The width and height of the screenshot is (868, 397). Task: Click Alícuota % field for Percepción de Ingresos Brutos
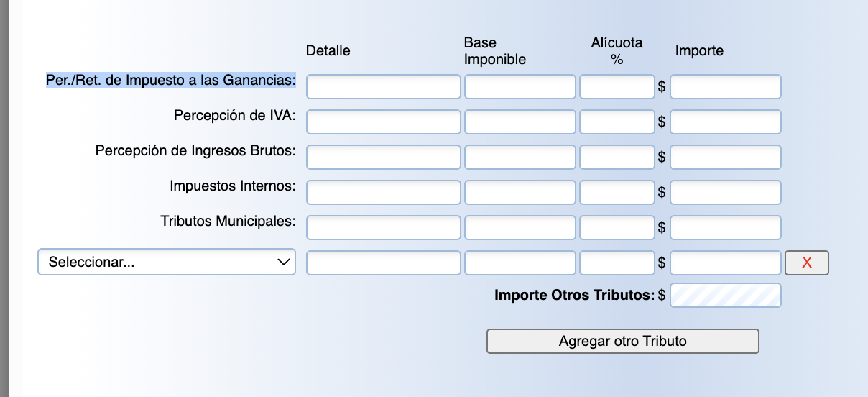tap(617, 158)
